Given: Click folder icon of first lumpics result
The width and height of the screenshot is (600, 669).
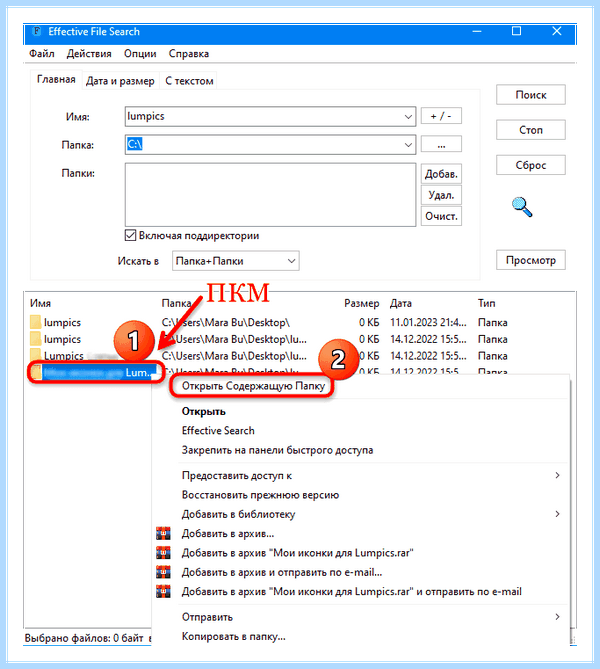Looking at the screenshot, I should (x=36, y=322).
